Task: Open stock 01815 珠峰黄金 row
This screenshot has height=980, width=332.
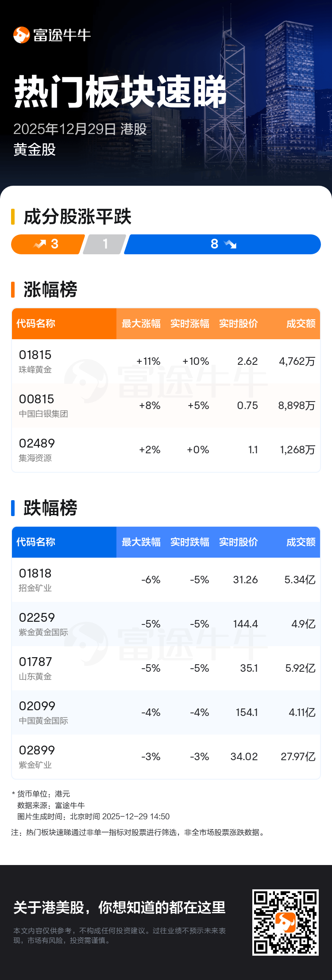Action: pos(166,361)
